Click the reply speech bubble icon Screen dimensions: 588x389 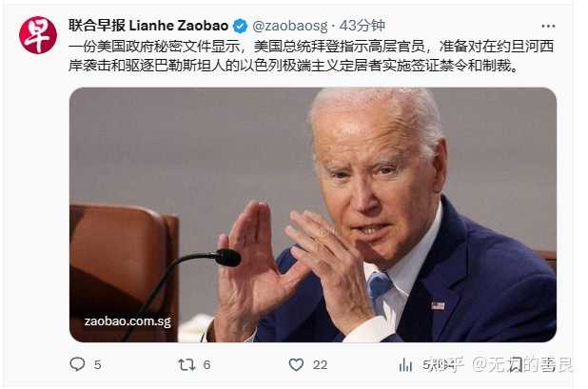pos(78,364)
